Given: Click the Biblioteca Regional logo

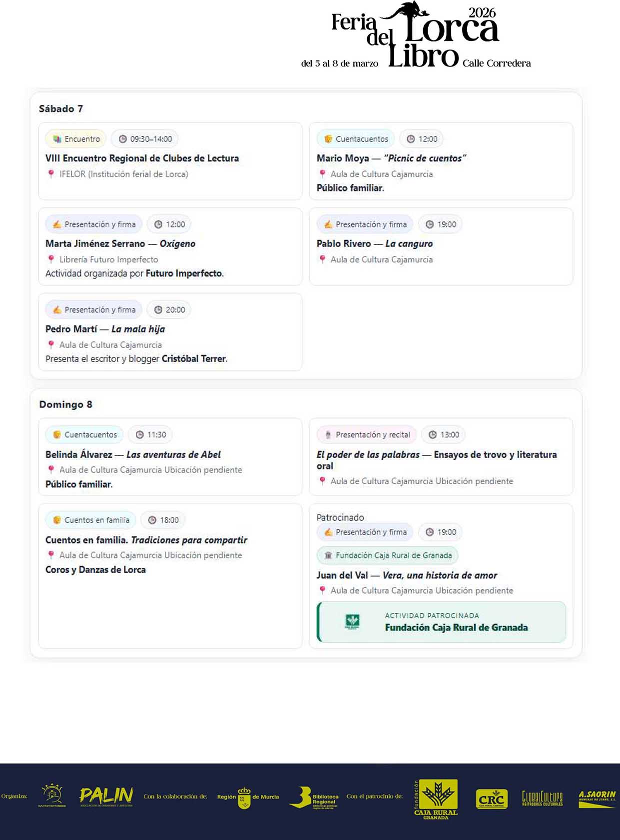Looking at the screenshot, I should click(x=314, y=797).
